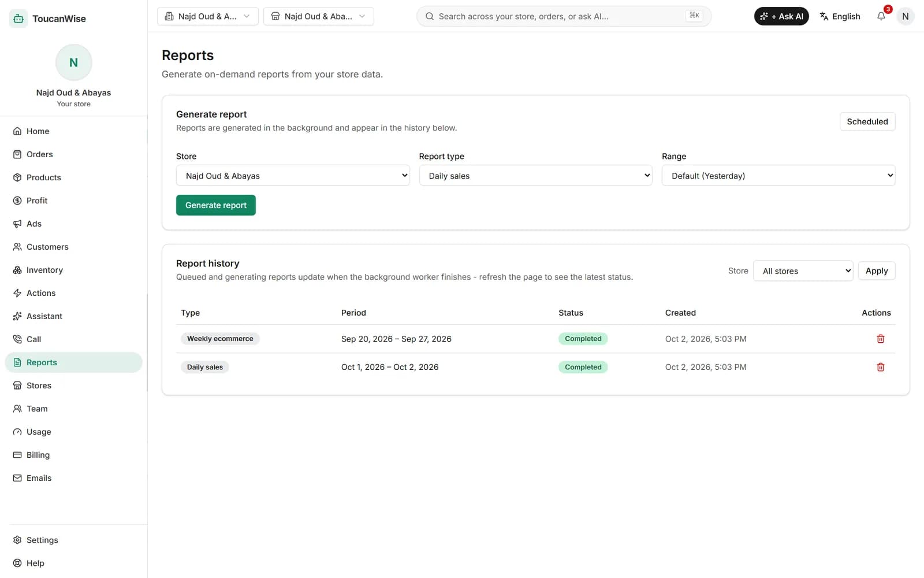The image size is (924, 578).
Task: Change language via English button
Action: tap(840, 16)
